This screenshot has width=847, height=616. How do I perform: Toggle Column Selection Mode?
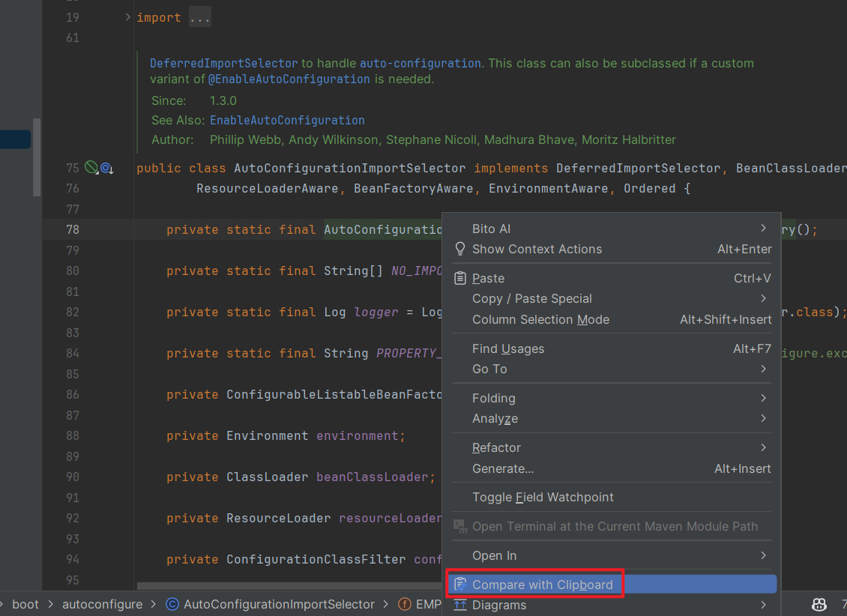pos(540,319)
